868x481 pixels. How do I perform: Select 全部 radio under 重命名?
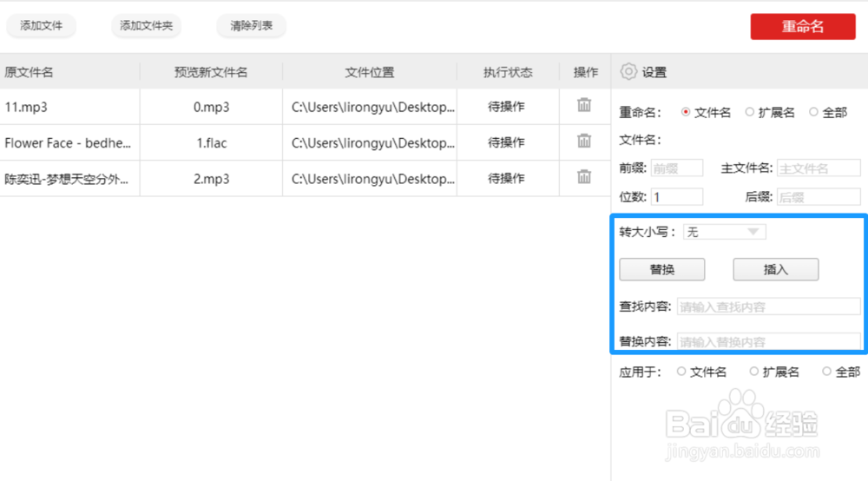pos(813,112)
